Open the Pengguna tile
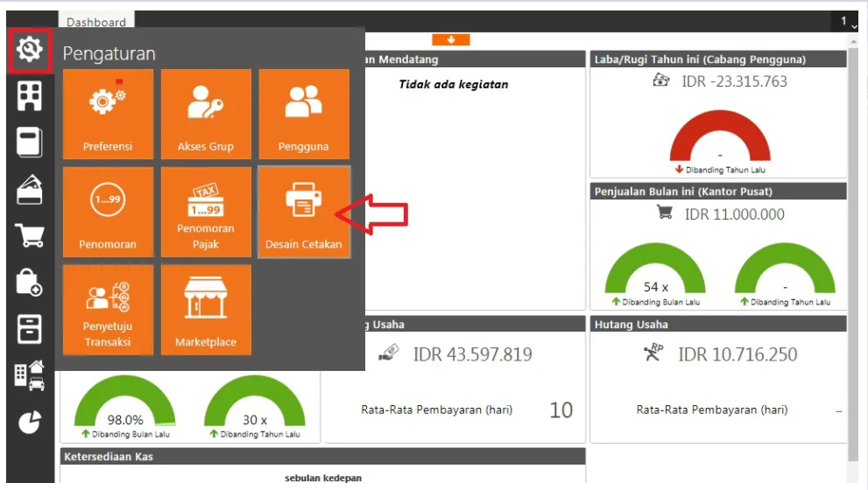Image resolution: width=868 pixels, height=490 pixels. (304, 114)
